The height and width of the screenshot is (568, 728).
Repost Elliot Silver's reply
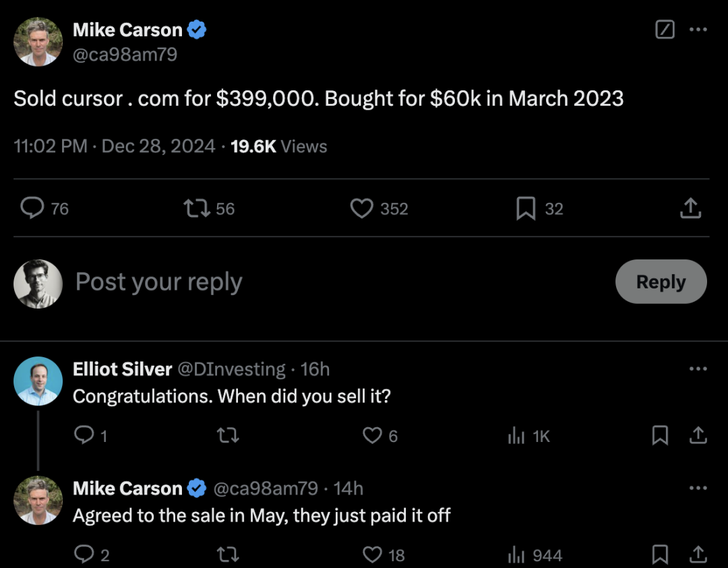(x=228, y=435)
